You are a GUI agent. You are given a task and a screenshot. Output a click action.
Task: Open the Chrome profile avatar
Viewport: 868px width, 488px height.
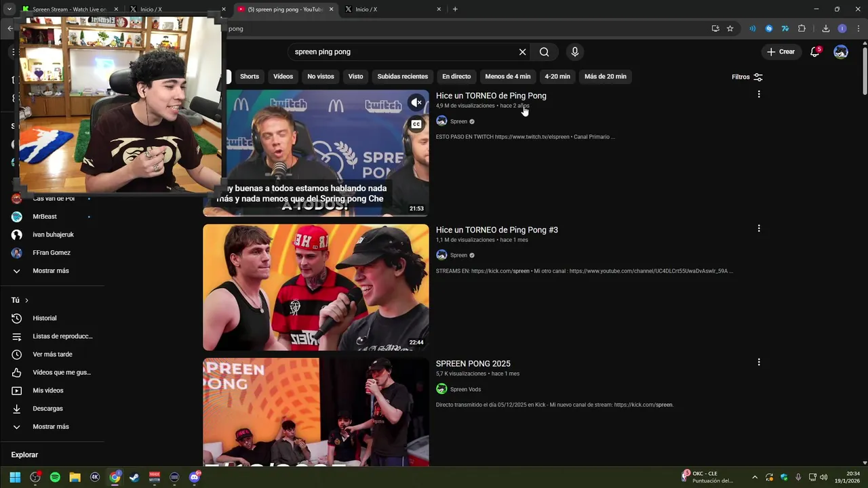coord(842,28)
